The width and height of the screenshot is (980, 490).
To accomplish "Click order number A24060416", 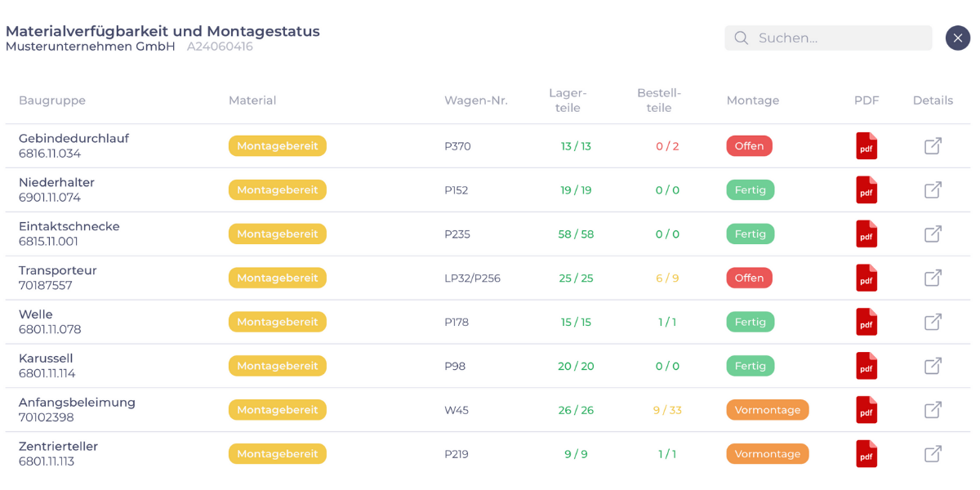I will 220,47.
